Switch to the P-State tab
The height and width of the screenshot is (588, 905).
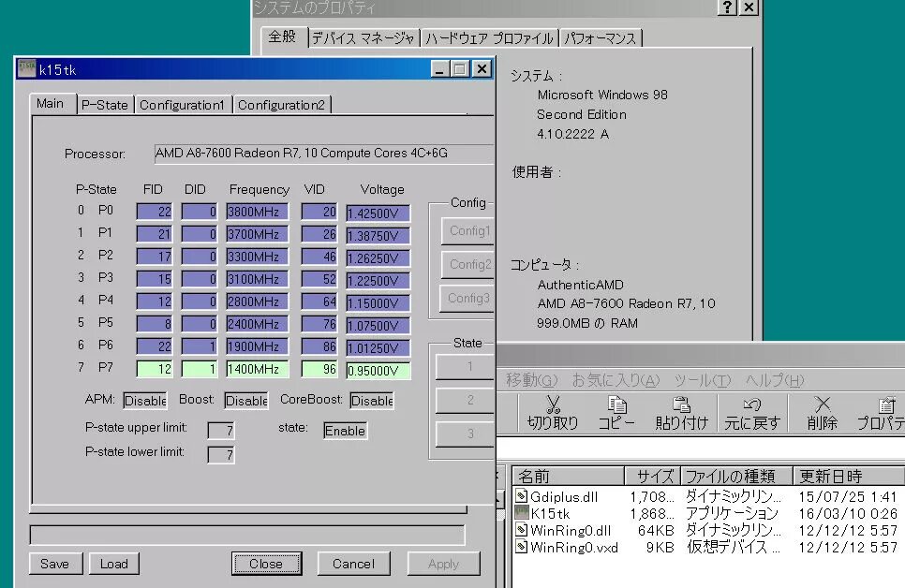tap(105, 105)
